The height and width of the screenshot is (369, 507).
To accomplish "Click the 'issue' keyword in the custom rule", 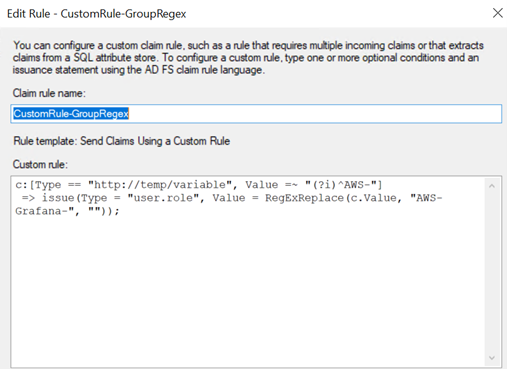I will (x=58, y=198).
